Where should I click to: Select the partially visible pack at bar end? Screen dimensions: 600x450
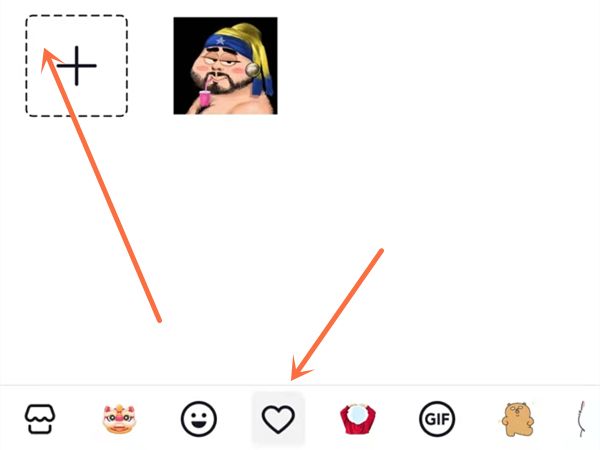582,419
